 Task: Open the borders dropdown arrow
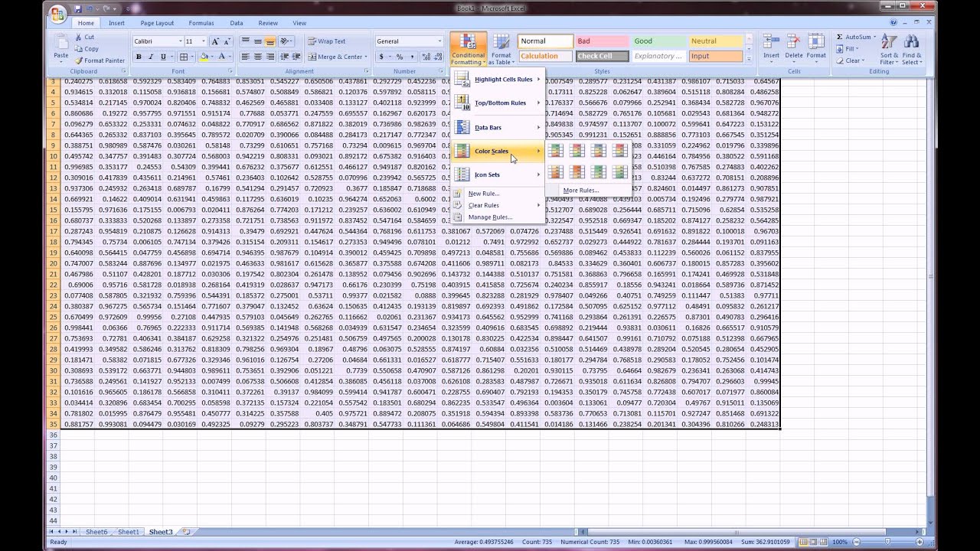click(x=193, y=57)
